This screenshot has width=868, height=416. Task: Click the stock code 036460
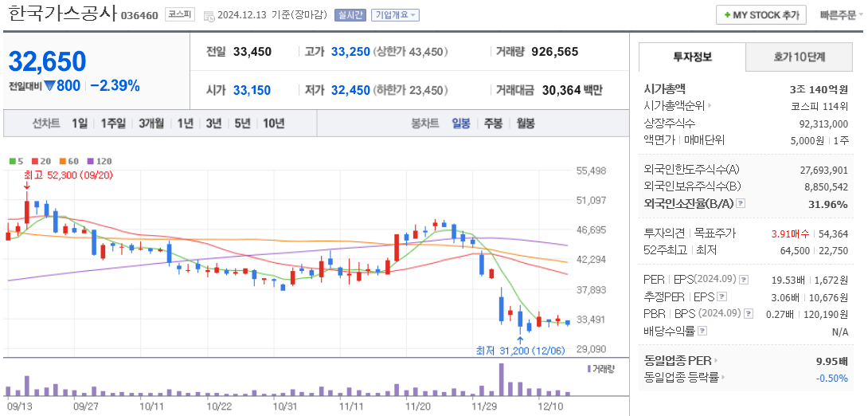(139, 15)
